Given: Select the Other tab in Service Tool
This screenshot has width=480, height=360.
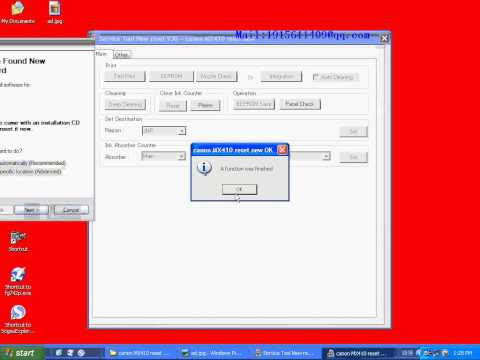Looking at the screenshot, I should tap(122, 54).
